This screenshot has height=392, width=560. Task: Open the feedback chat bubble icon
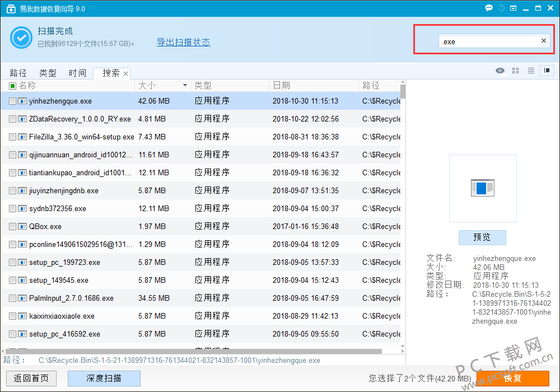click(489, 8)
